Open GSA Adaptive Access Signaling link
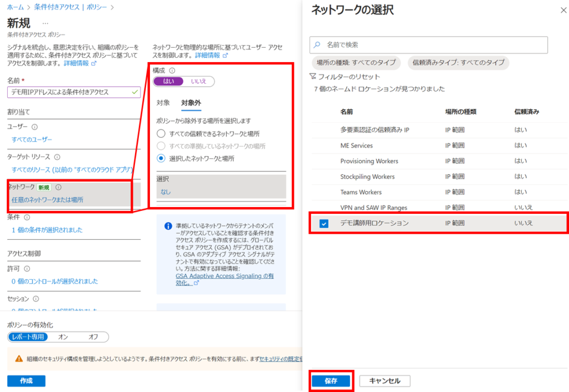 [224, 279]
